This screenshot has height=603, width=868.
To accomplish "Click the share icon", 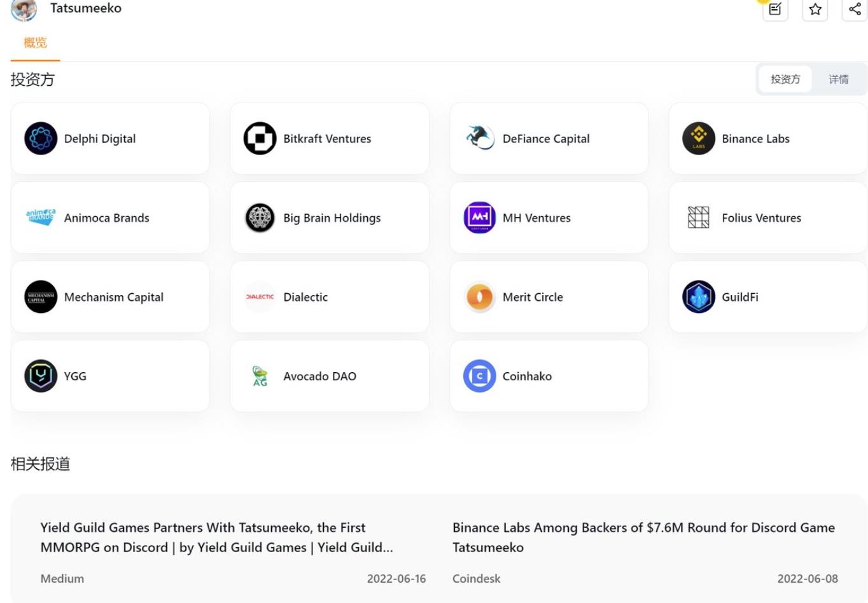I will pyautogui.click(x=855, y=9).
